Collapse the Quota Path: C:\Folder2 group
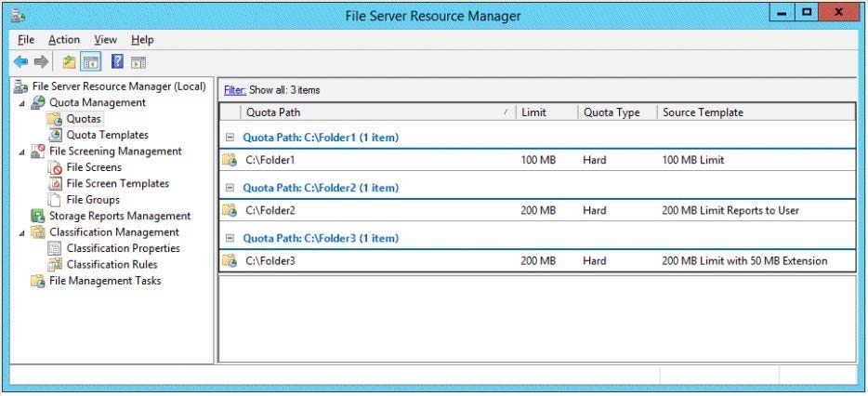The image size is (868, 396). 230,189
